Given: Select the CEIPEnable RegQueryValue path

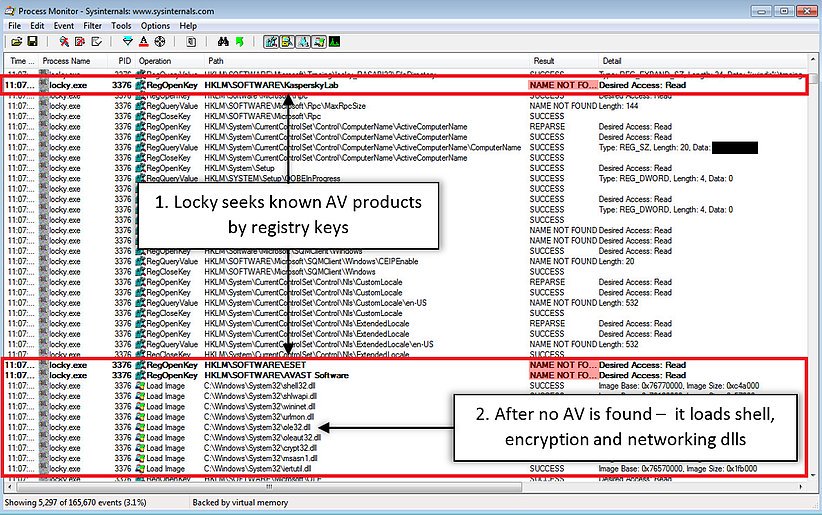Looking at the screenshot, I should pyautogui.click(x=311, y=261).
